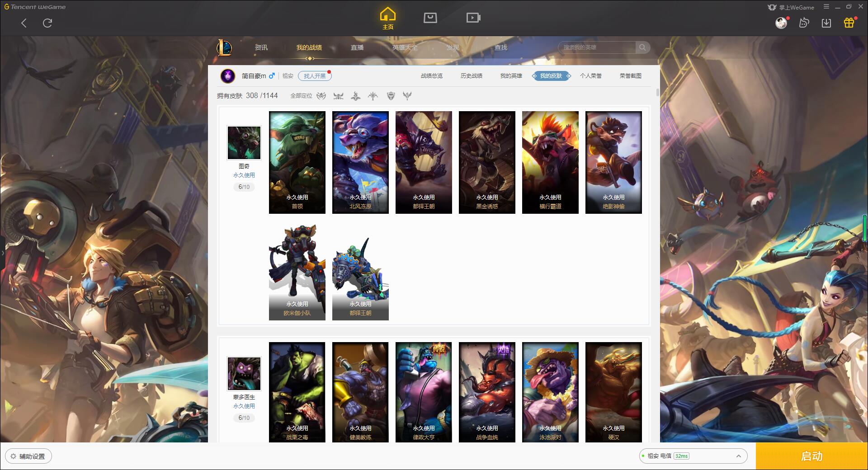
Task: Open the summoner profile avatar icon
Action: pyautogui.click(x=228, y=76)
